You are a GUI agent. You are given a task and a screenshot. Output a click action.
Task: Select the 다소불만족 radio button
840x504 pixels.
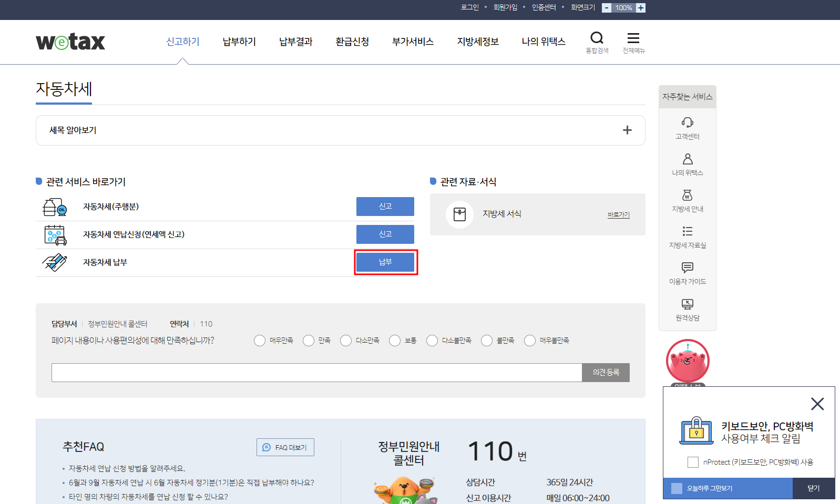click(x=432, y=341)
